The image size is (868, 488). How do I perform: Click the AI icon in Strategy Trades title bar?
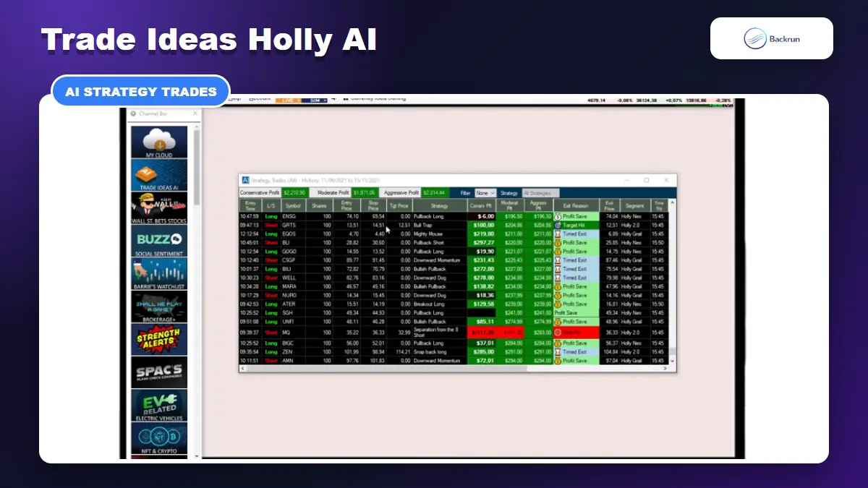pyautogui.click(x=246, y=180)
